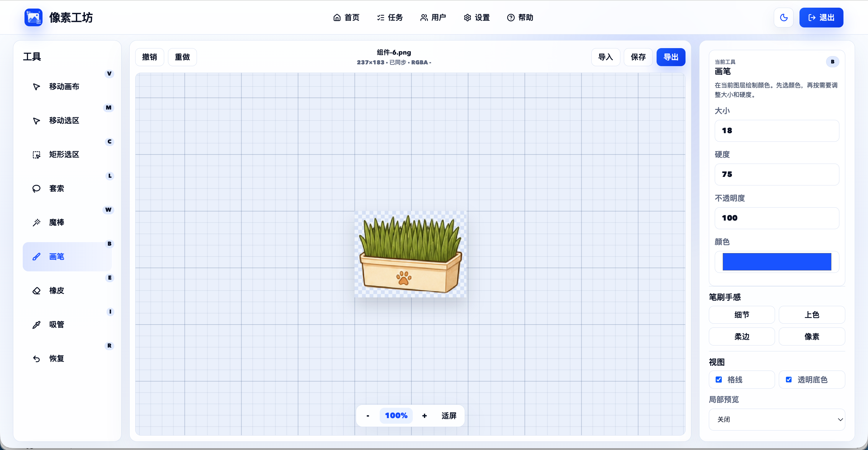Click the 退出 logout button
The height and width of the screenshot is (450, 868).
(x=821, y=17)
